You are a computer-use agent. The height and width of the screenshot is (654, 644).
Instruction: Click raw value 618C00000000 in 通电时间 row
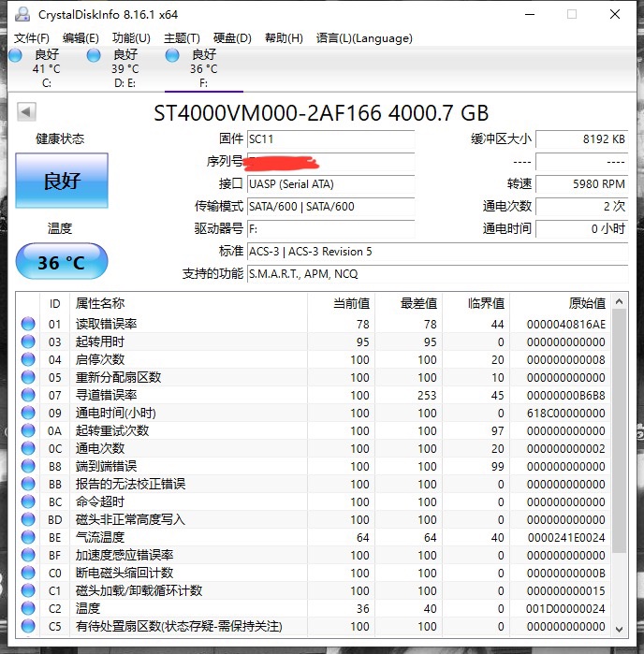click(x=566, y=413)
